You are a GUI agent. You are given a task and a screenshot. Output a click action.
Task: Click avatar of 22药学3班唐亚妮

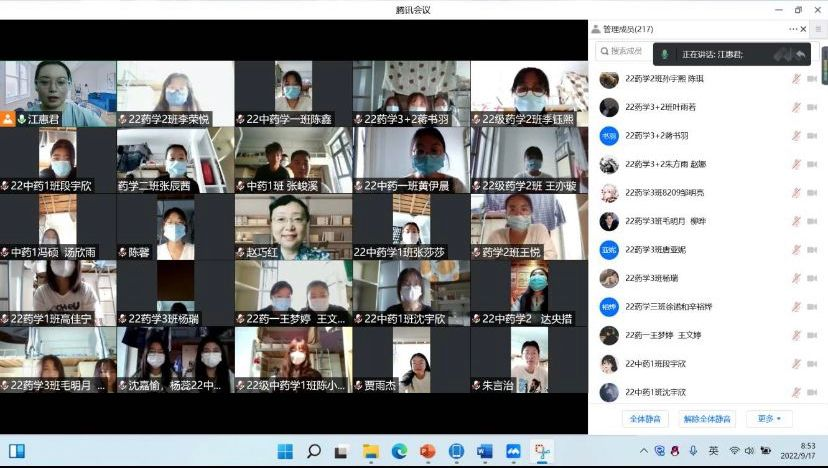point(609,250)
